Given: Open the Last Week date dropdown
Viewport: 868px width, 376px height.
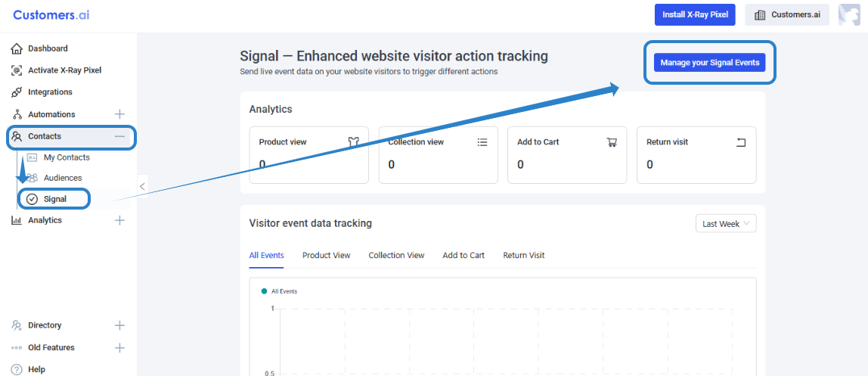Looking at the screenshot, I should pyautogui.click(x=726, y=224).
